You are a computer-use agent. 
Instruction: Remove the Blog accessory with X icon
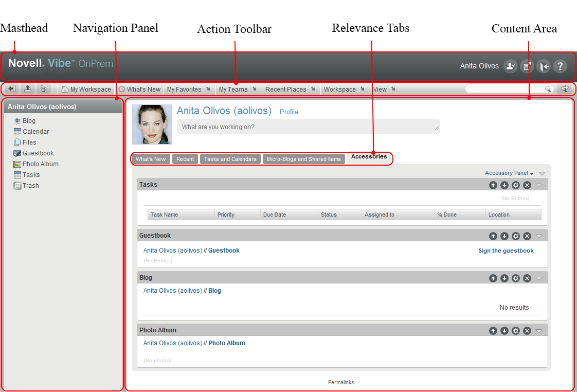[x=527, y=278]
